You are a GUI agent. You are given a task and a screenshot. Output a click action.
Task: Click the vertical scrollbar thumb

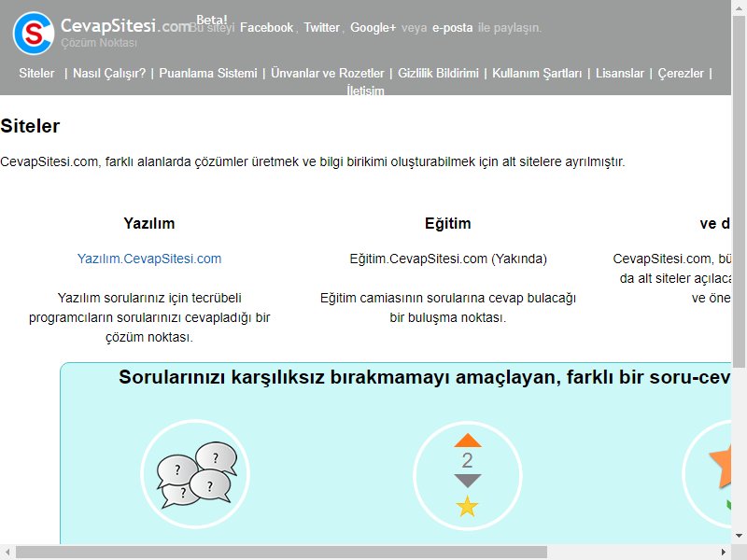click(x=739, y=190)
